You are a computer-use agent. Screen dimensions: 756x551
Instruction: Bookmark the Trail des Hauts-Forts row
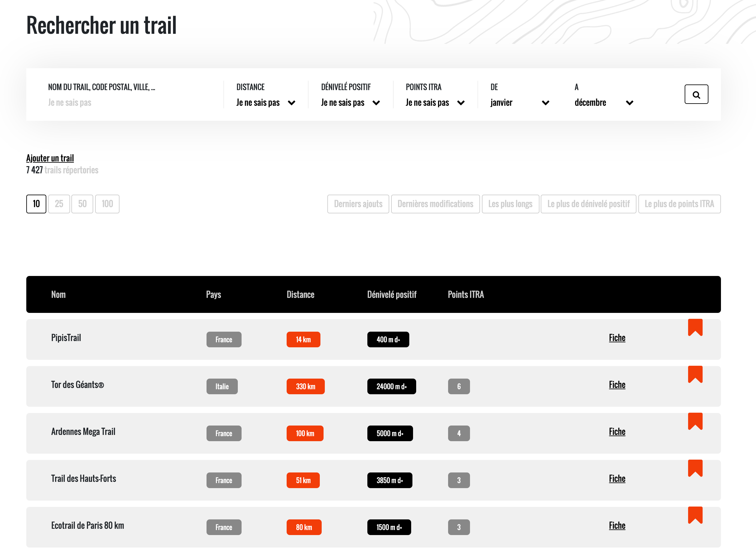695,469
